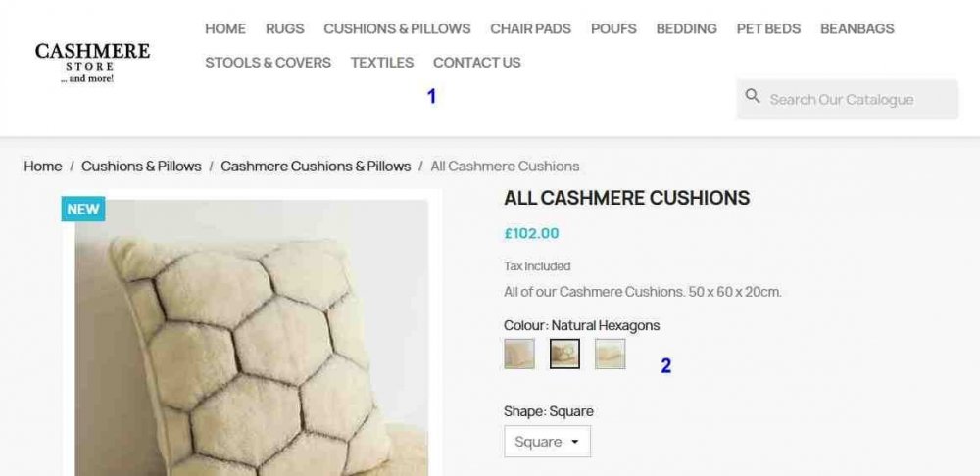Select the third colour swatch
This screenshot has height=476, width=980.
[610, 354]
